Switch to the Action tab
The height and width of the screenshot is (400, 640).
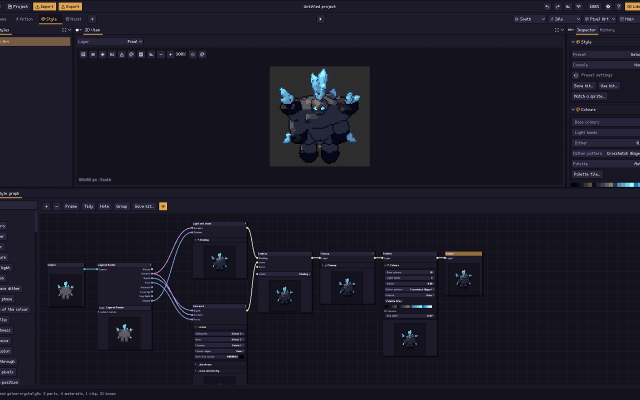pos(24,19)
